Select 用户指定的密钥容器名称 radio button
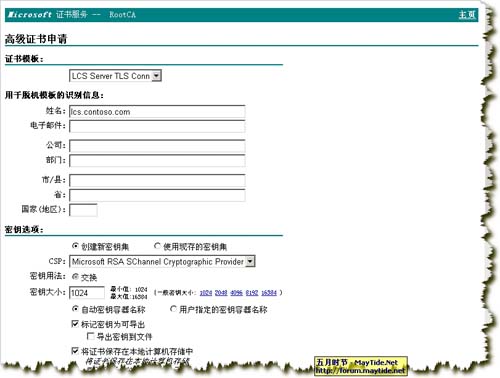500x378 pixels. coord(173,309)
